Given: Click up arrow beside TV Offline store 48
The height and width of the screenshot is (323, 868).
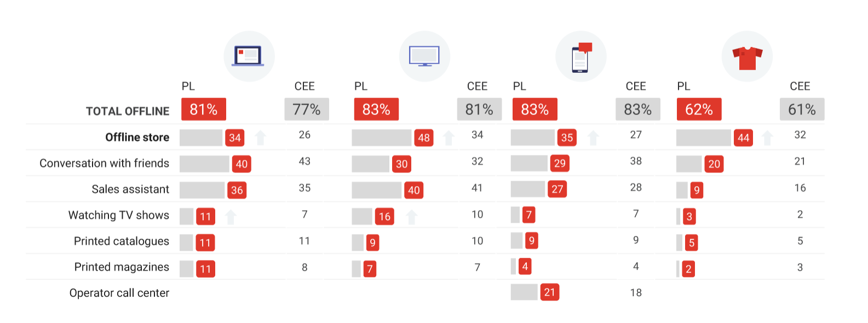Looking at the screenshot, I should point(449,138).
